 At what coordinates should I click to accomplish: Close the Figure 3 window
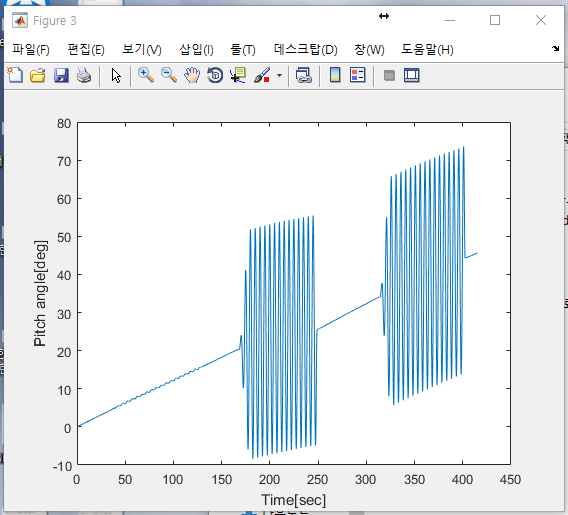tap(541, 20)
